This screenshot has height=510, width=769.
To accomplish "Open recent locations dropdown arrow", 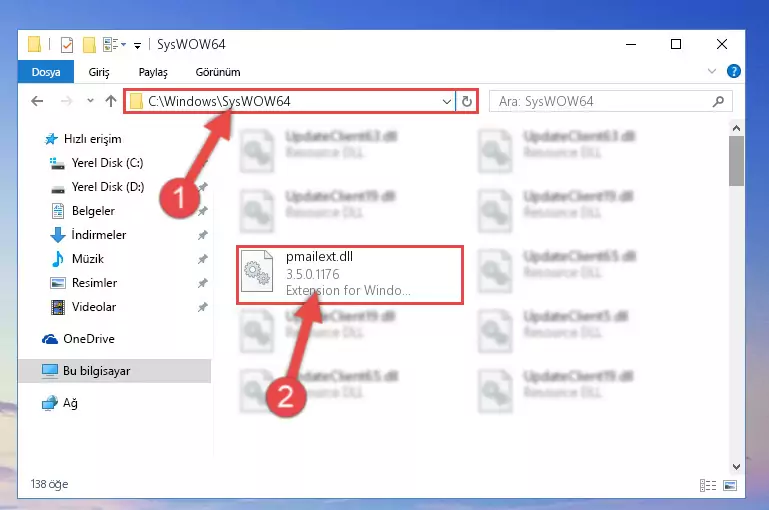I will click(90, 101).
